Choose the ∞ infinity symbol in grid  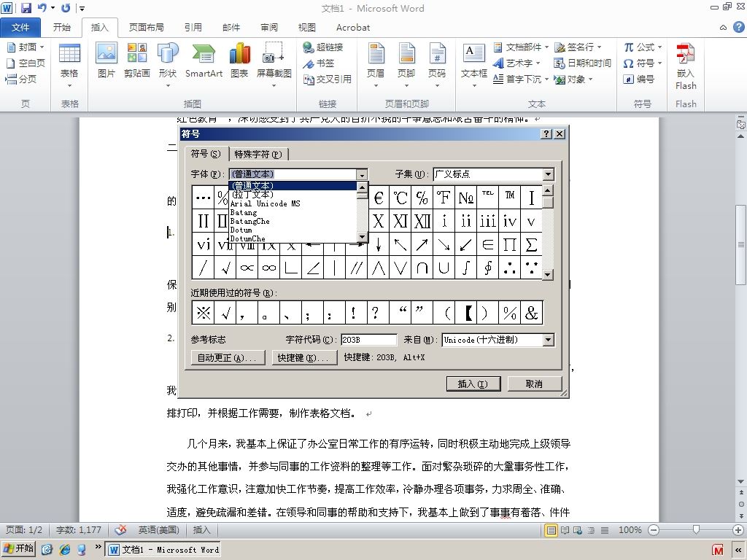tap(268, 268)
